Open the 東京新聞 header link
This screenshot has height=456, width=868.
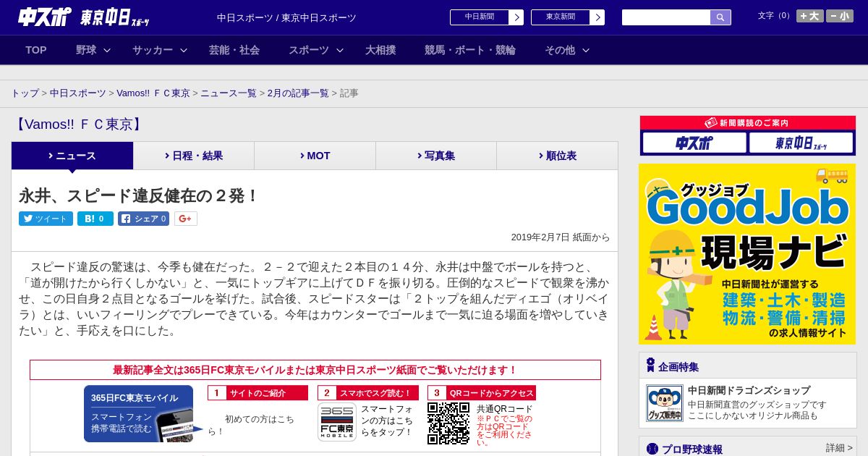[x=567, y=17]
